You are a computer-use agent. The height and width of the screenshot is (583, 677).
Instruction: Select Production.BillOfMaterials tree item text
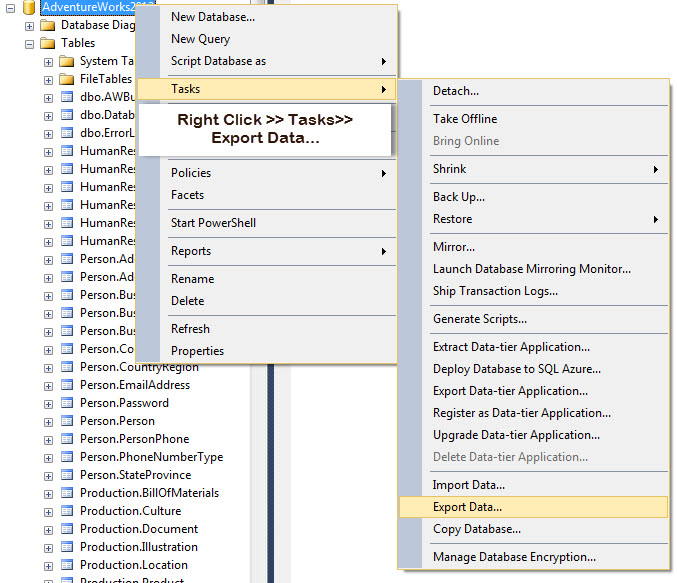pos(149,493)
